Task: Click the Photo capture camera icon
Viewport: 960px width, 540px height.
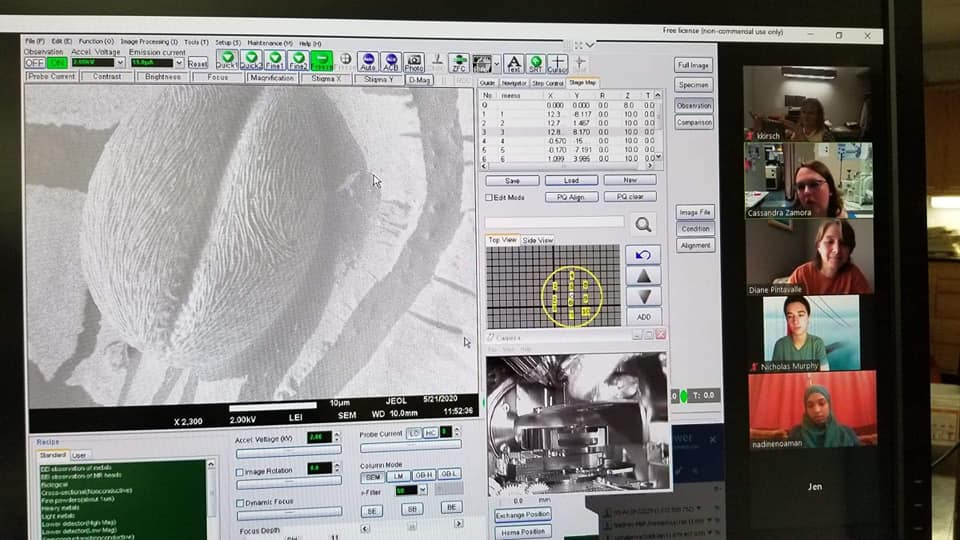Action: click(x=414, y=62)
